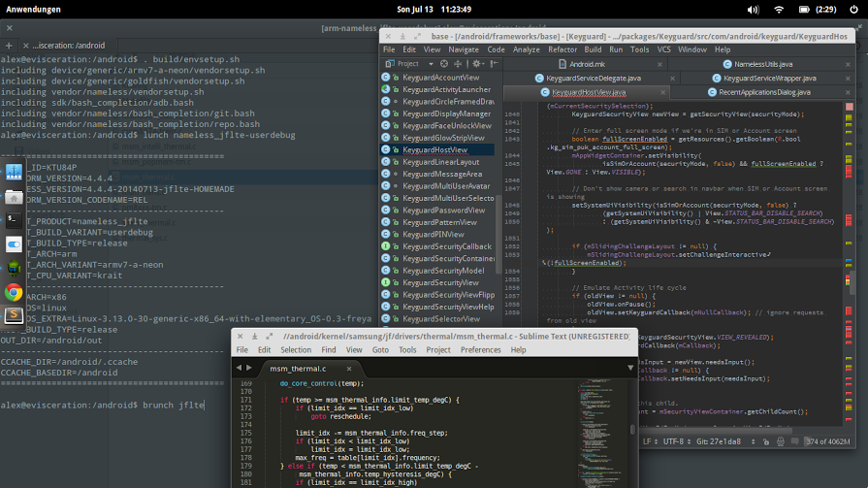
Task: Change UTF-8 file encoding in status bar
Action: (x=677, y=442)
